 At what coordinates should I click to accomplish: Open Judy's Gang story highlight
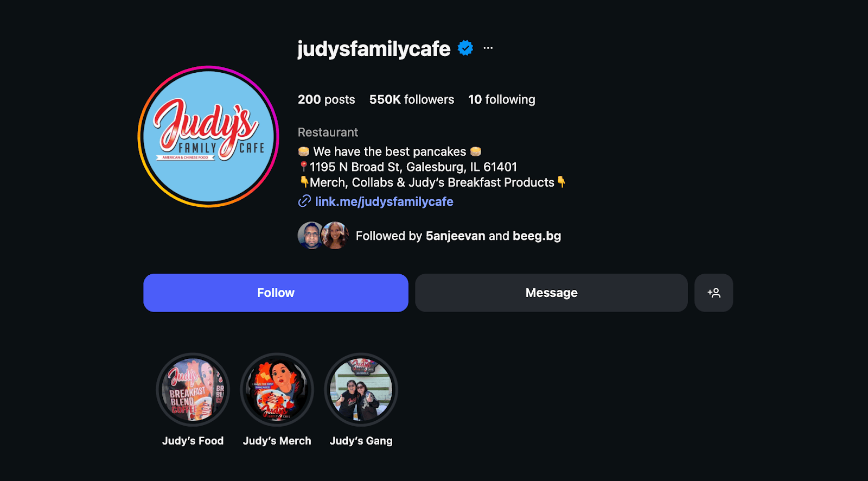coord(361,390)
